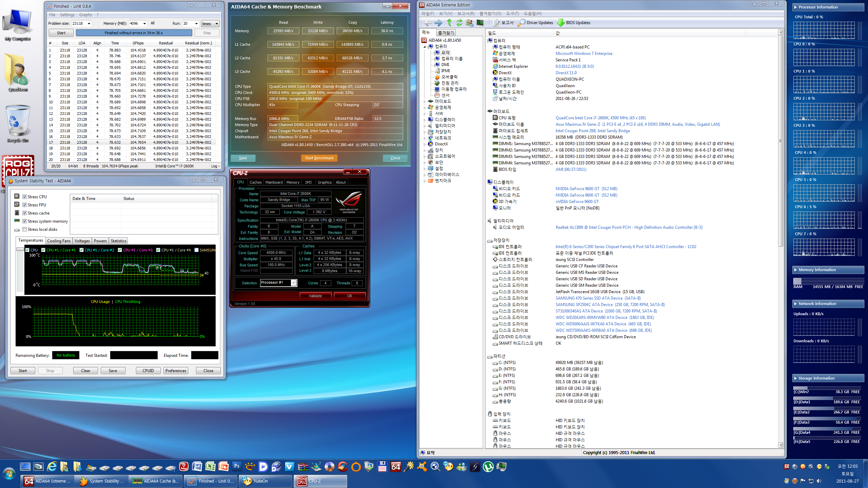Click Start Benchmark in AIDA64 Cache benchmark

click(x=319, y=158)
